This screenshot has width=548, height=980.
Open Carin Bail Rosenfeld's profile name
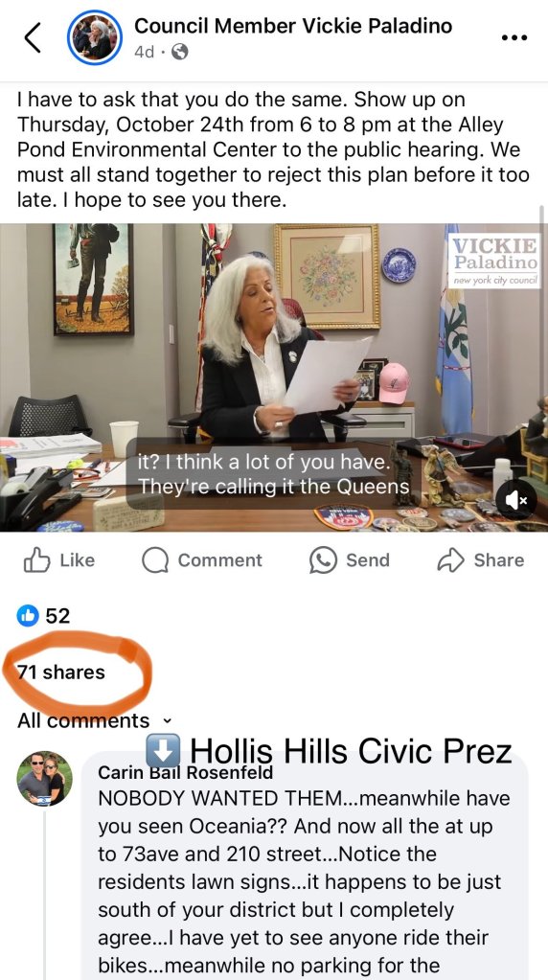[185, 772]
